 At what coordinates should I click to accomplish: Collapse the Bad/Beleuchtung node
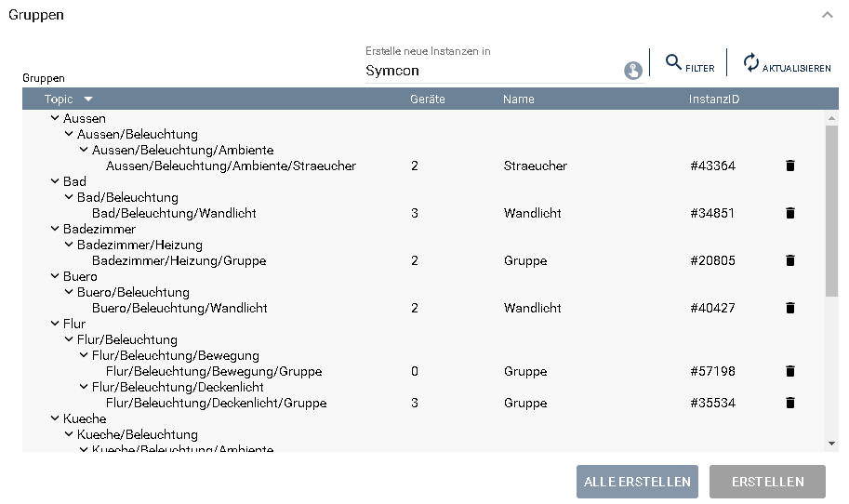point(69,197)
